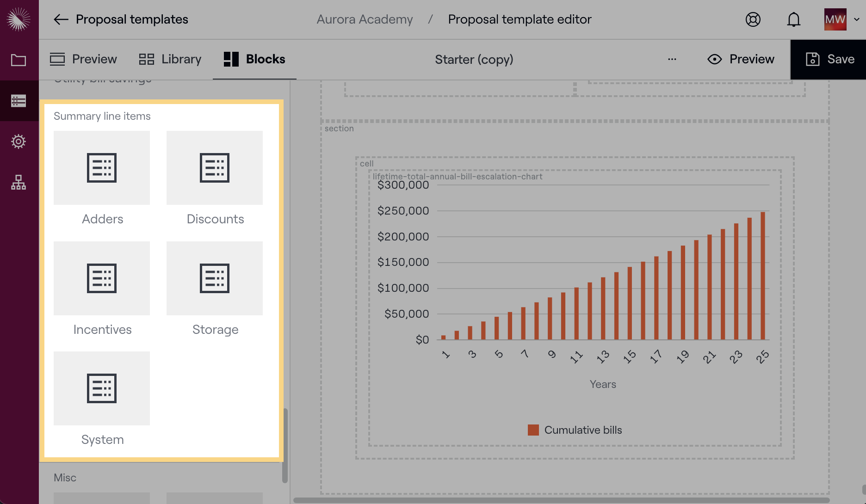Select the System line items block
Viewport: 866px width, 504px height.
pos(102,388)
